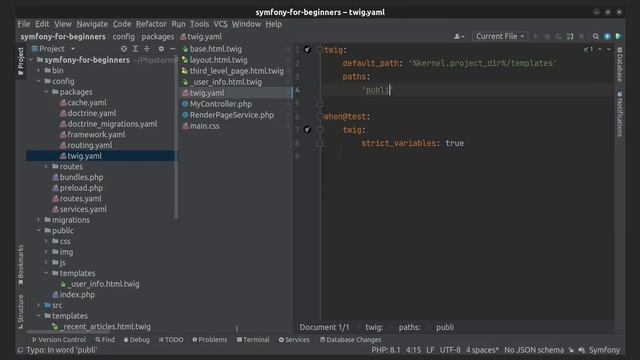Click the Run button in the toolbar
640x360 pixels.
[536, 36]
